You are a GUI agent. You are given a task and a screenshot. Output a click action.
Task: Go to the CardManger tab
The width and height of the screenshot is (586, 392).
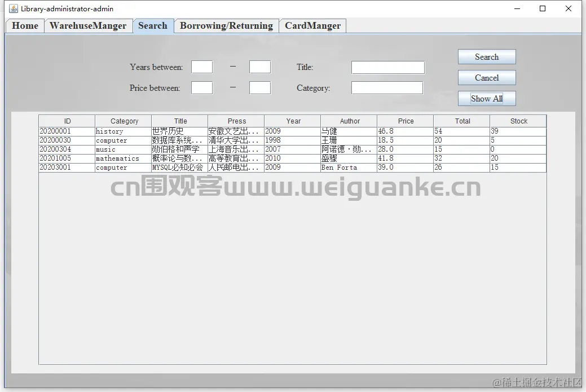(313, 26)
